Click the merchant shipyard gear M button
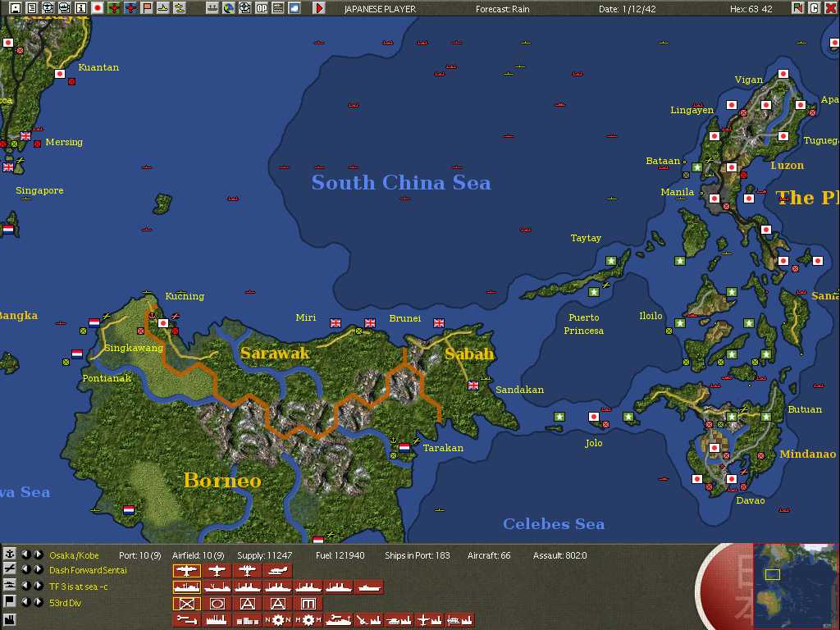The image size is (840, 630). pos(308,620)
